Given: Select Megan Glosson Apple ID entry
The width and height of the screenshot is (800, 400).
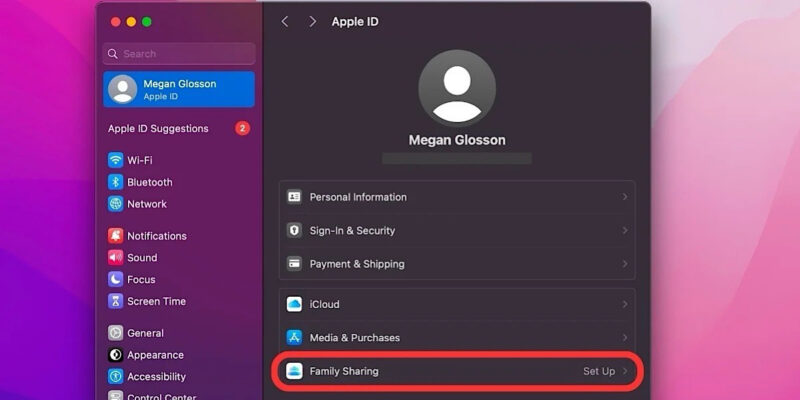Looking at the screenshot, I should click(179, 89).
